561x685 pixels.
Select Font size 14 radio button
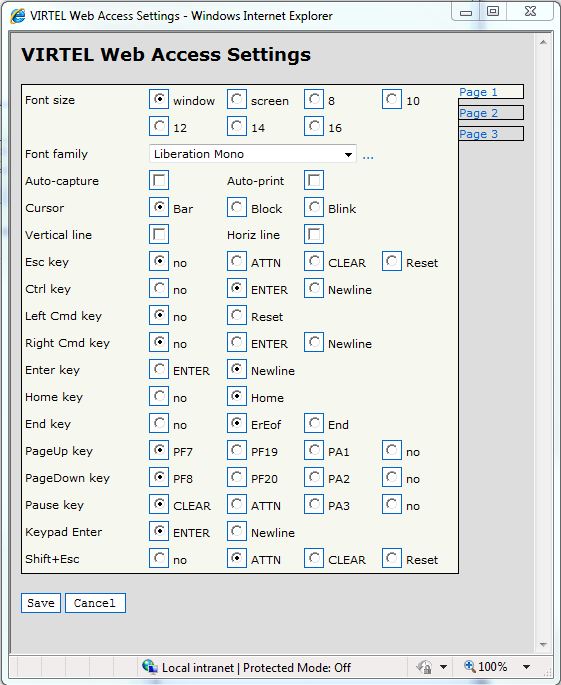(x=236, y=126)
